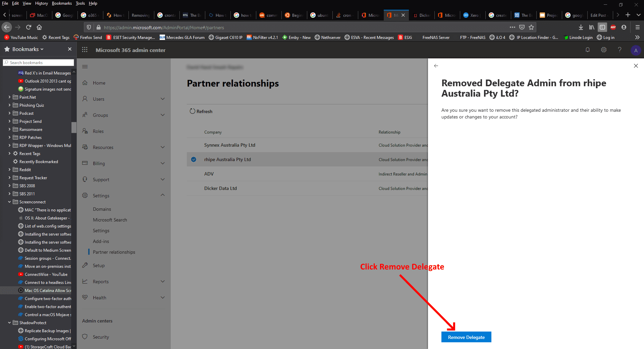Open Microsoft Search settings

click(110, 220)
